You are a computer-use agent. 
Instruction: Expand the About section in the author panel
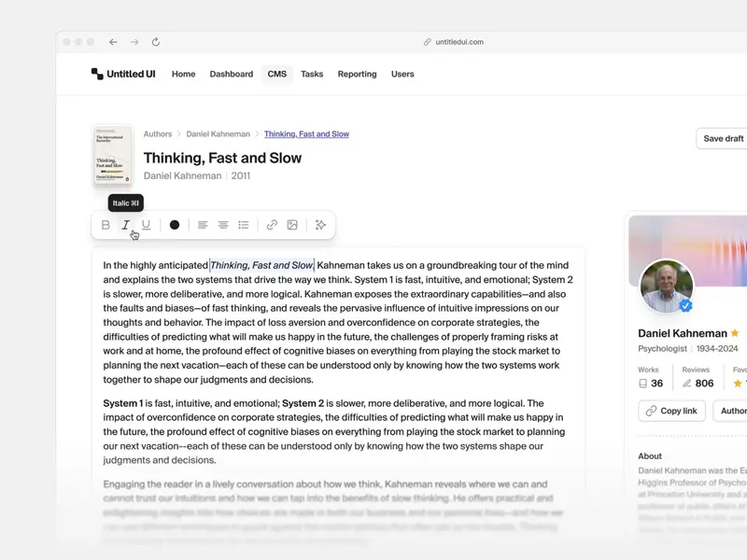[650, 455]
